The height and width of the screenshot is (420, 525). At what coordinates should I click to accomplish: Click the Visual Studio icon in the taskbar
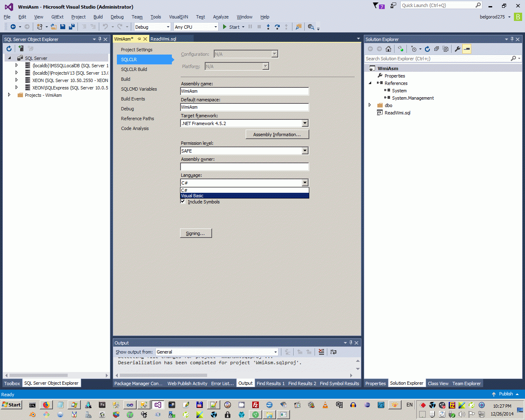[x=158, y=405]
